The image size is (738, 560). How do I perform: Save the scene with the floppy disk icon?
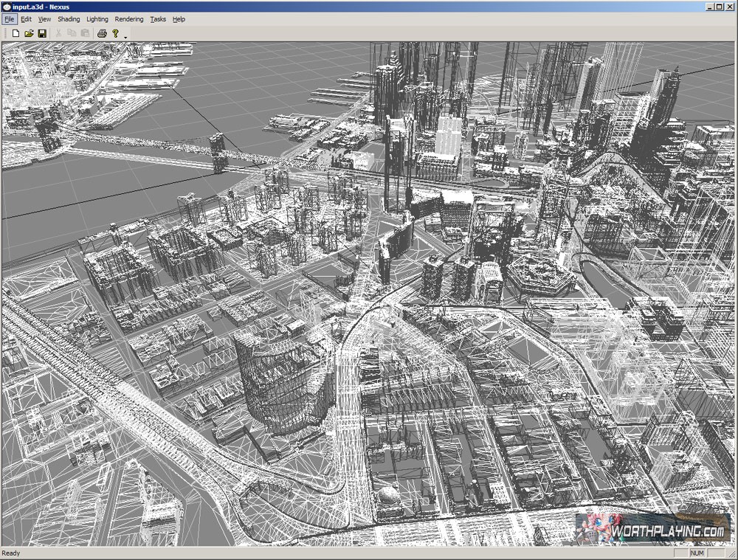tap(42, 33)
